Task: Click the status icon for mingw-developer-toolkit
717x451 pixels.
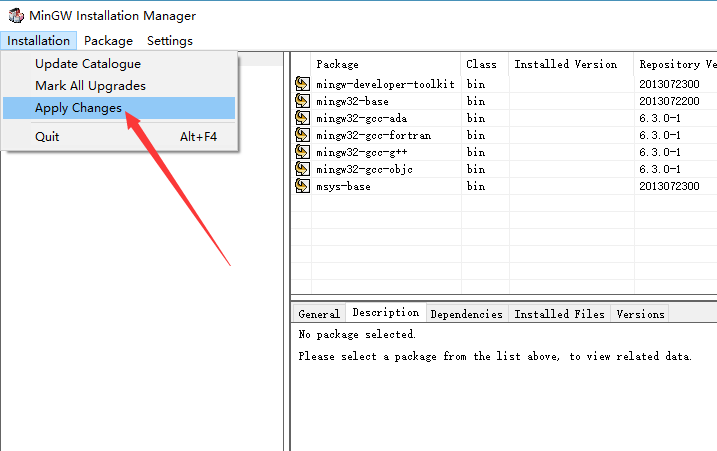Action: pos(302,84)
